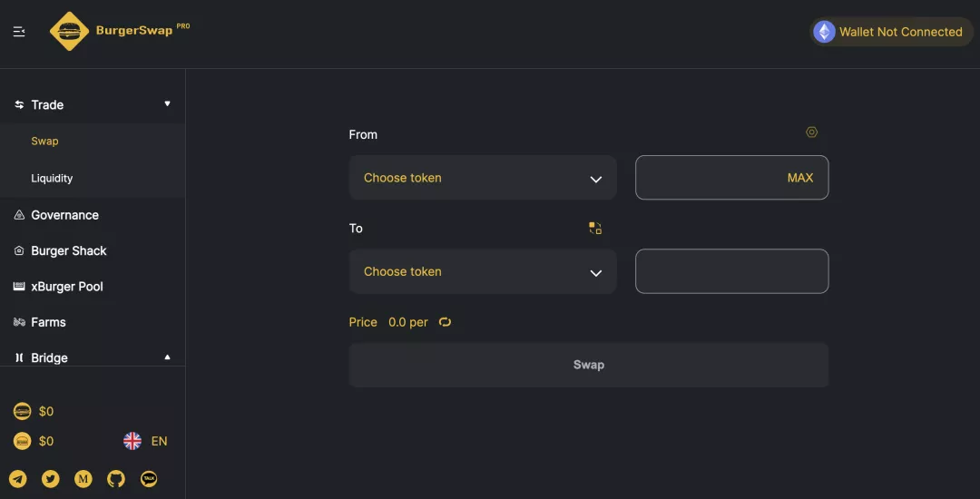
Task: Expand the Bridge menu section
Action: click(x=167, y=357)
